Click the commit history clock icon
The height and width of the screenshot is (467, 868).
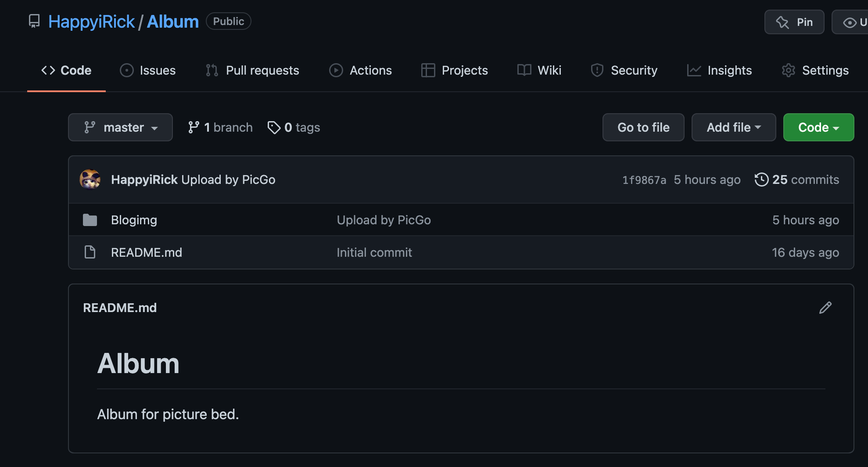tap(761, 180)
